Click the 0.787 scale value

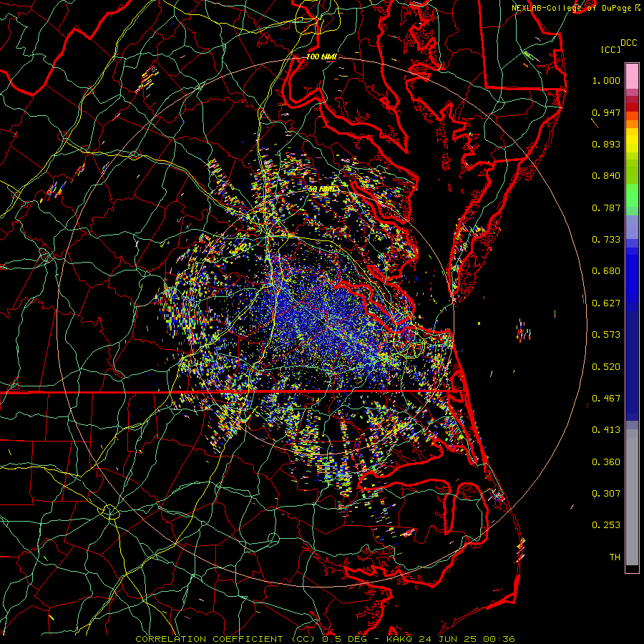point(606,208)
